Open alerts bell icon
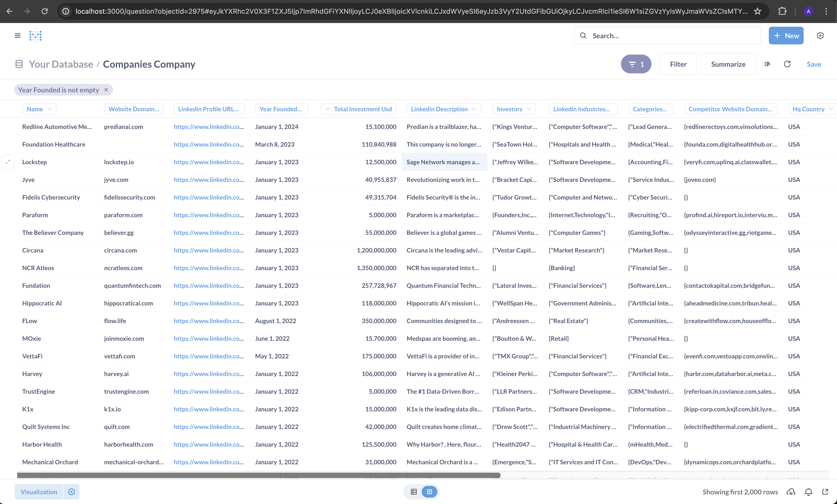 pos(809,492)
